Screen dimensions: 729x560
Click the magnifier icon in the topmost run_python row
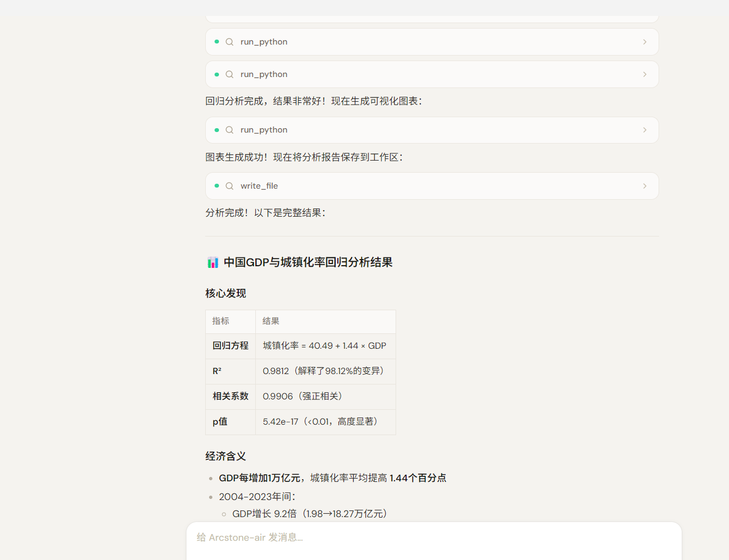click(229, 42)
